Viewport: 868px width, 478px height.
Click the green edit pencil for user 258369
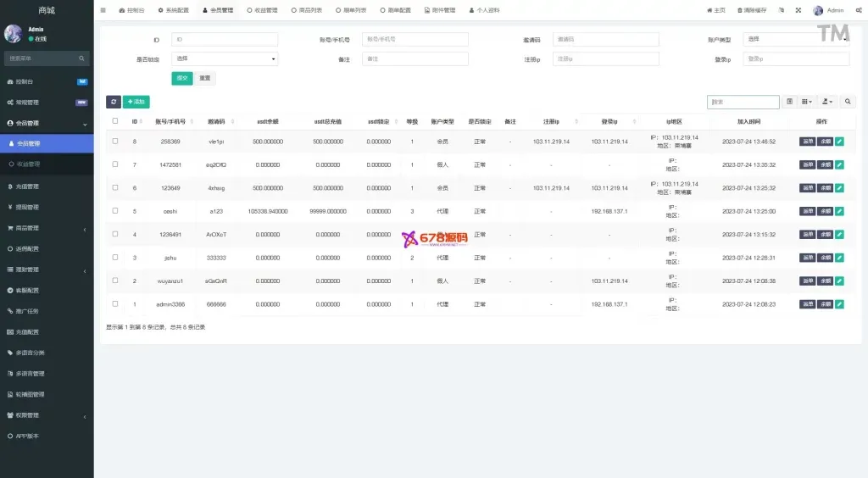pyautogui.click(x=839, y=142)
